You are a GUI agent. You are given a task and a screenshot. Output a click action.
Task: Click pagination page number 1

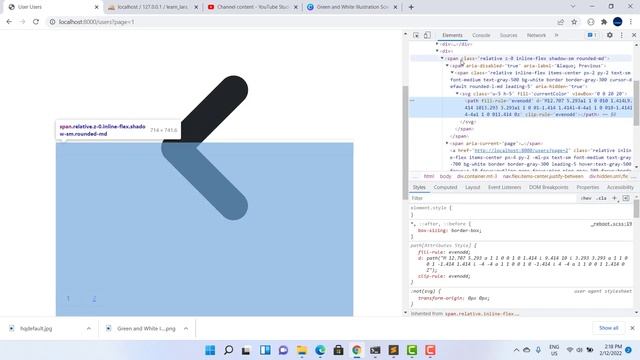point(68,299)
